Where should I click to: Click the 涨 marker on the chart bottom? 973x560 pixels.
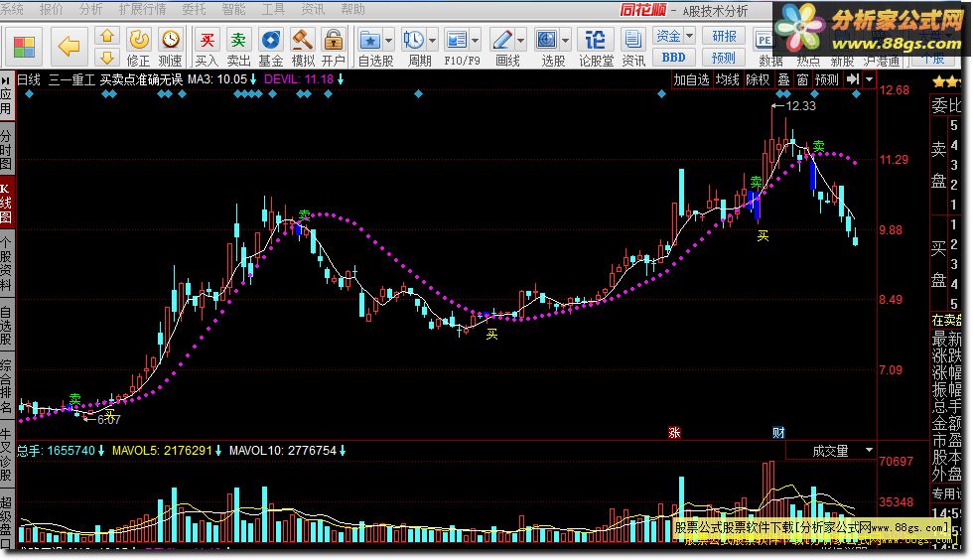pyautogui.click(x=674, y=433)
